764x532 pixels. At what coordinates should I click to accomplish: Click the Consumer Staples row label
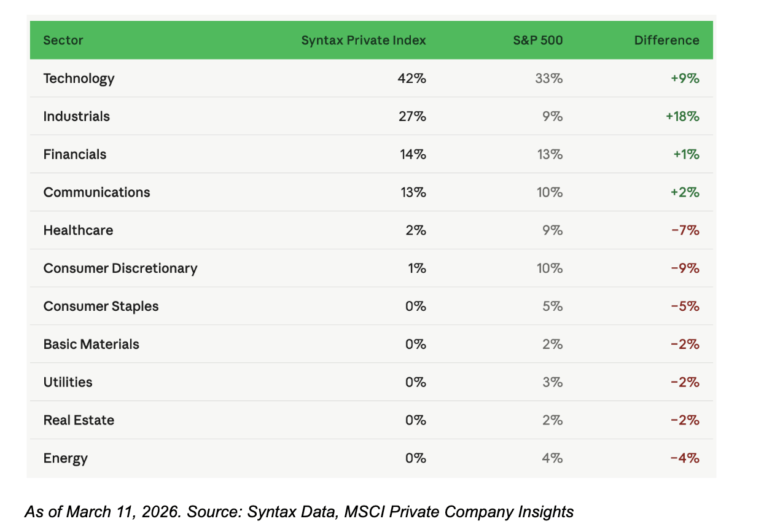[x=101, y=307]
